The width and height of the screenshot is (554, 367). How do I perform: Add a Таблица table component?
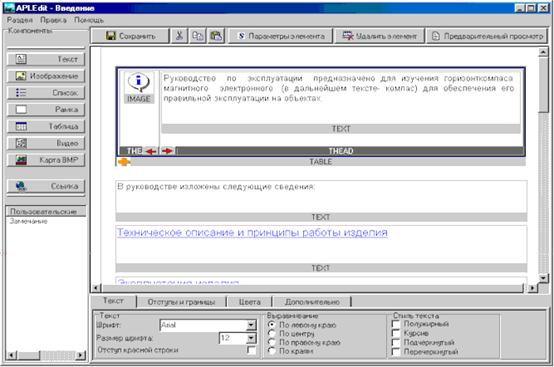coord(46,126)
